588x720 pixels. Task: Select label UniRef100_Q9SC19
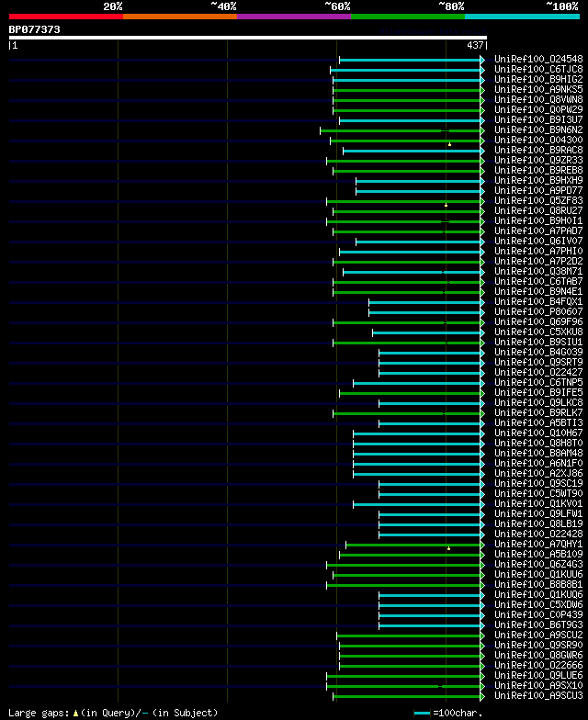(x=538, y=483)
